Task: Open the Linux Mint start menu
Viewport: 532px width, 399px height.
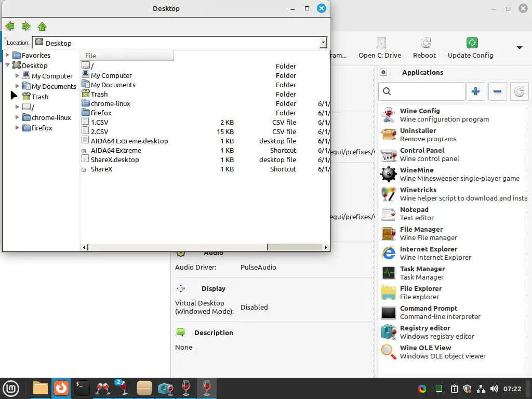Action: [x=11, y=388]
